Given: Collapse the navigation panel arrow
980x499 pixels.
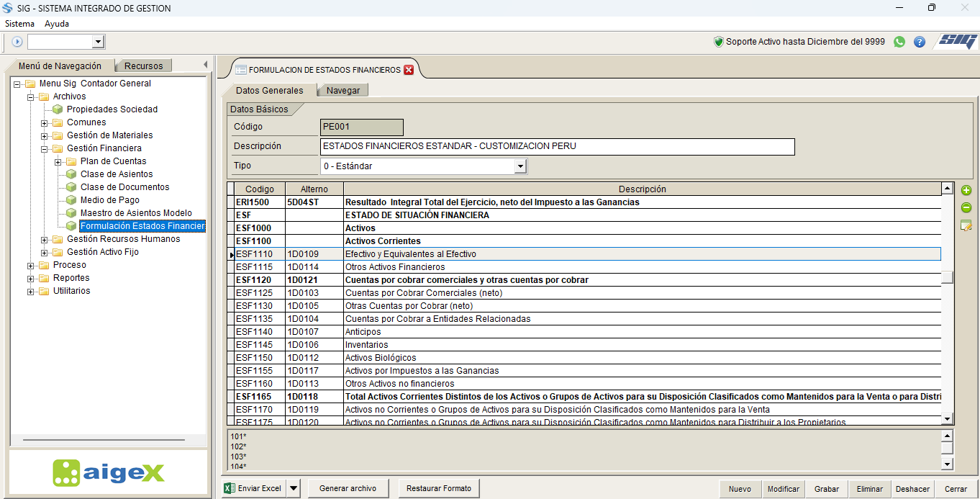Looking at the screenshot, I should click(x=205, y=65).
